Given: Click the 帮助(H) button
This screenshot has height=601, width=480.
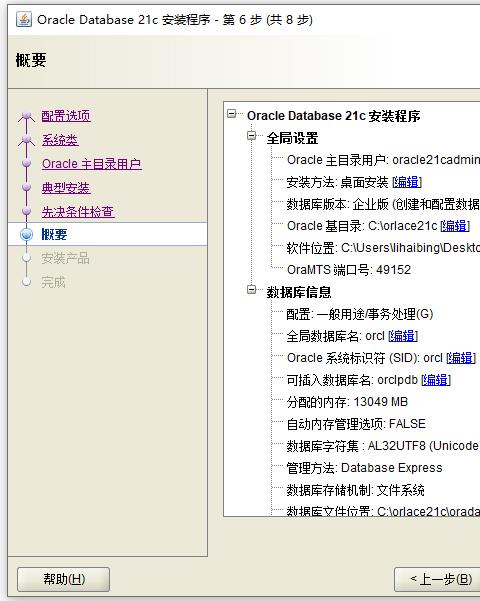Looking at the screenshot, I should tap(64, 579).
